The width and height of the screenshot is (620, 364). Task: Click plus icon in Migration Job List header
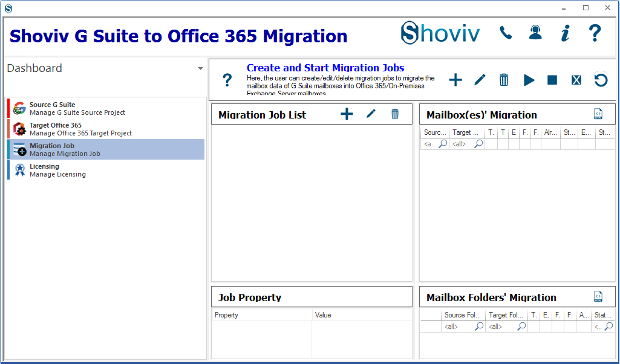click(x=347, y=114)
